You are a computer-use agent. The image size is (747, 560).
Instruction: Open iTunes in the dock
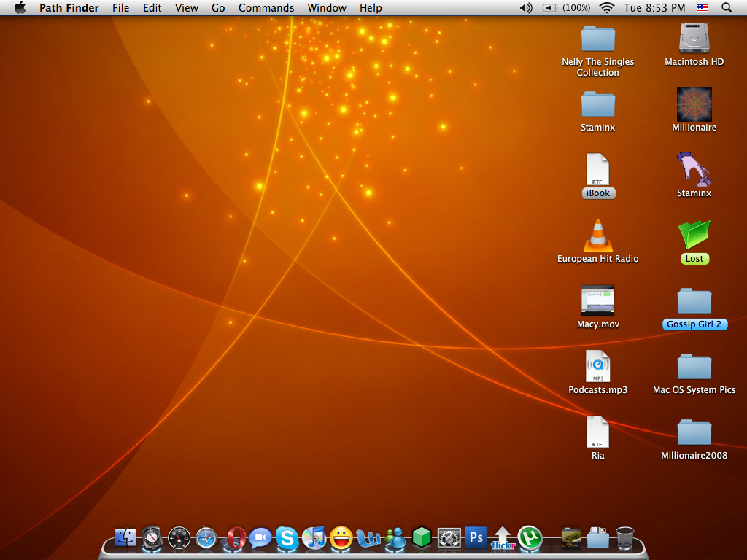tap(314, 538)
